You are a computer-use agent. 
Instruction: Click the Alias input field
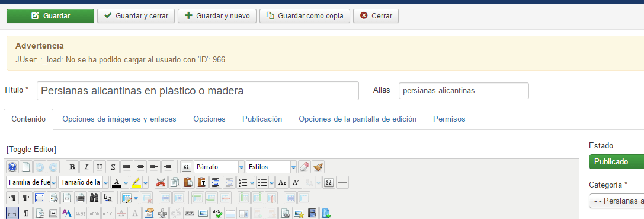tap(464, 91)
